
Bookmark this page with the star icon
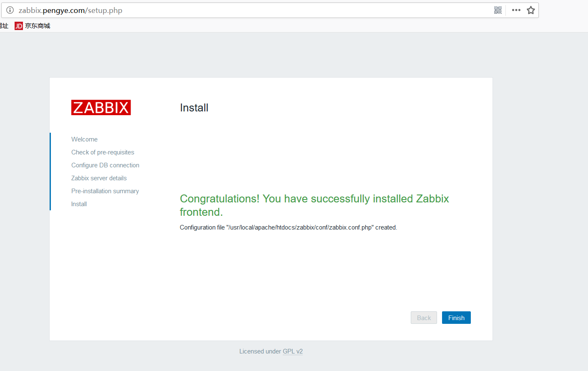point(531,10)
